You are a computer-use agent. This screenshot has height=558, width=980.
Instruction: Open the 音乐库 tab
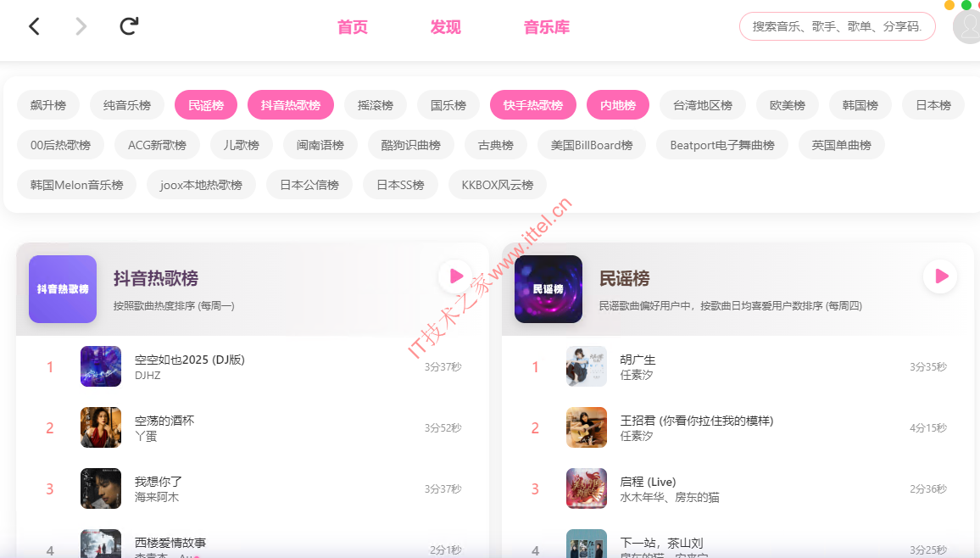coord(547,27)
